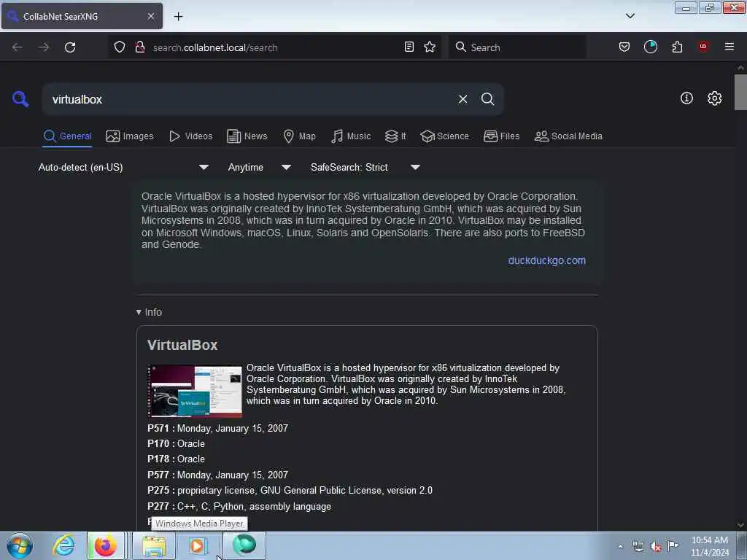Open uBlock Origin extension icon

click(x=703, y=47)
